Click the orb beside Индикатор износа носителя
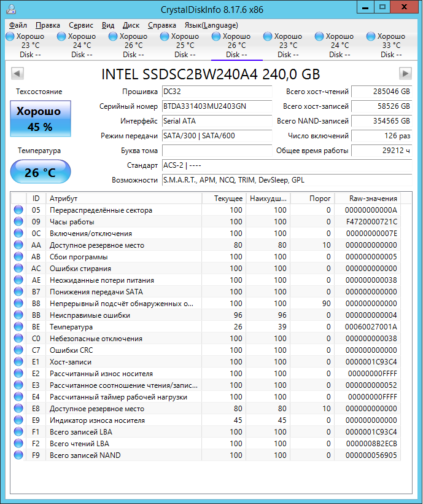 [x=18, y=420]
